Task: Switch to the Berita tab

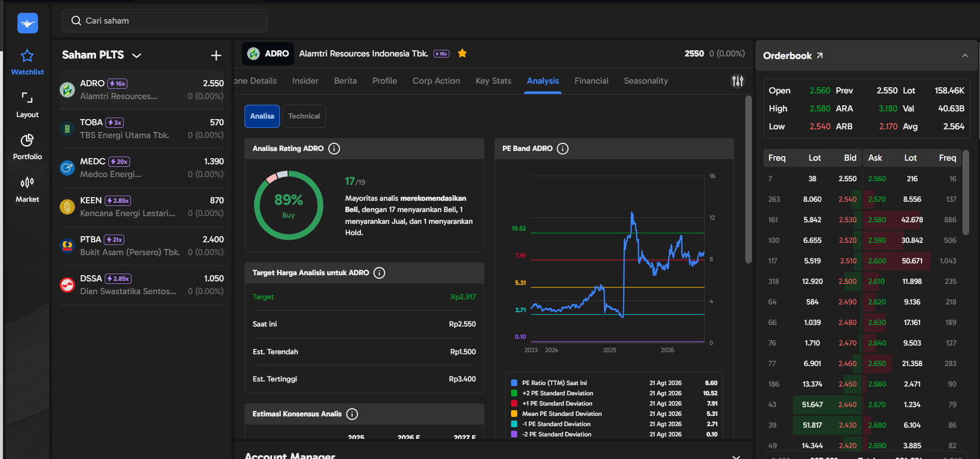Action: (345, 81)
